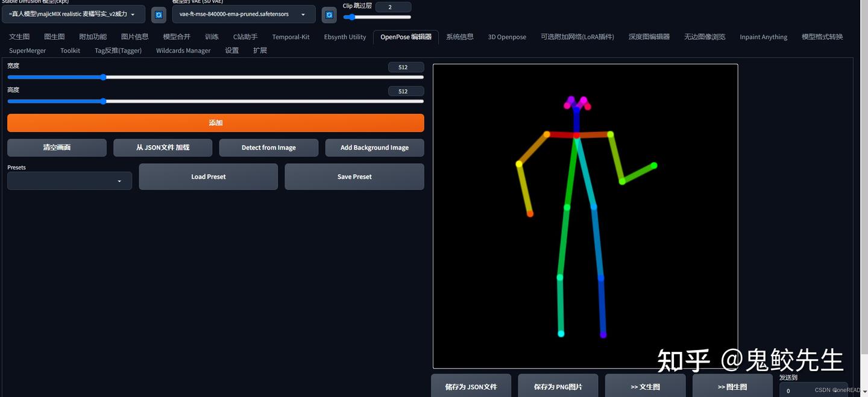868x397 pixels.
Task: Load pose using 从 JSON文件 加载
Action: [x=163, y=148]
